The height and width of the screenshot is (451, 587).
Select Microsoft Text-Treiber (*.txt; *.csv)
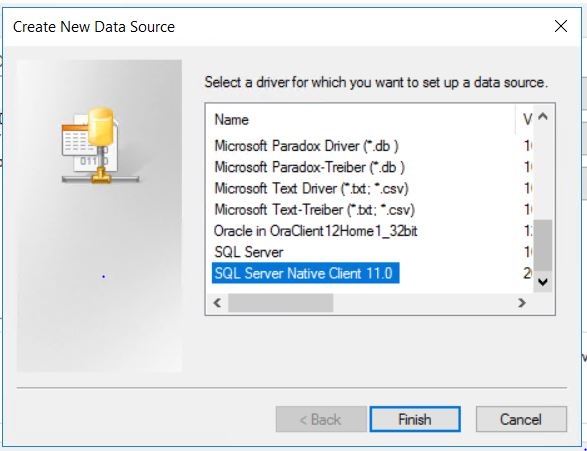tap(314, 210)
